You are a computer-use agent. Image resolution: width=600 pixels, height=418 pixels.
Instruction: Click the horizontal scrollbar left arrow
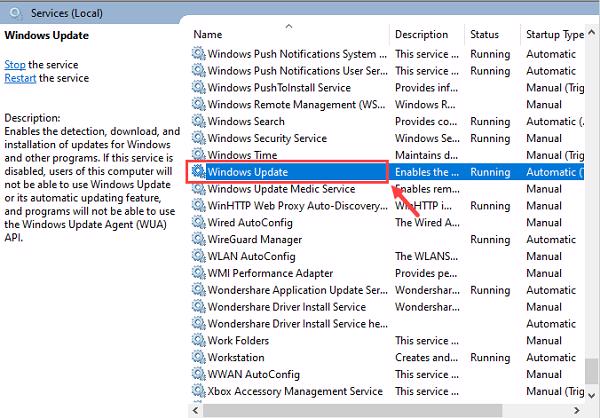pyautogui.click(x=196, y=410)
